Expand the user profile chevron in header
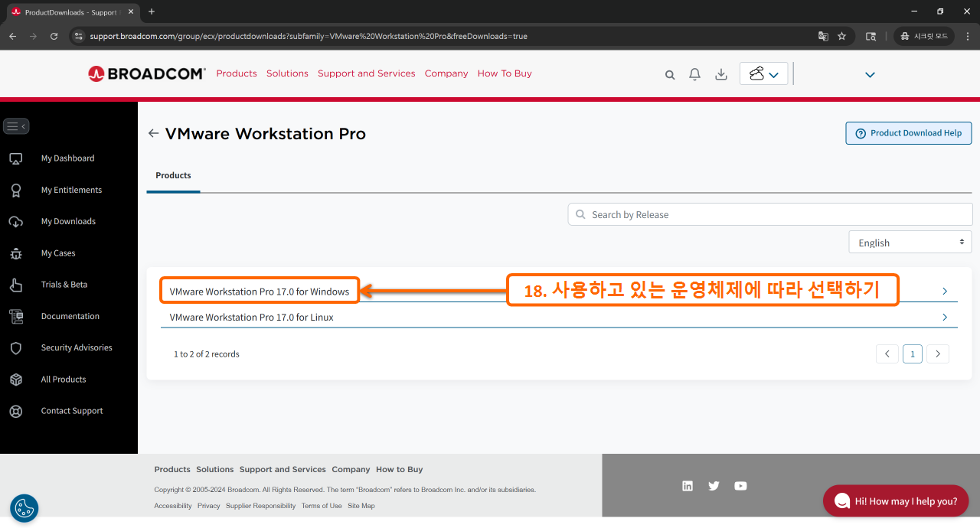Viewport: 980px width, 528px height. [x=870, y=75]
